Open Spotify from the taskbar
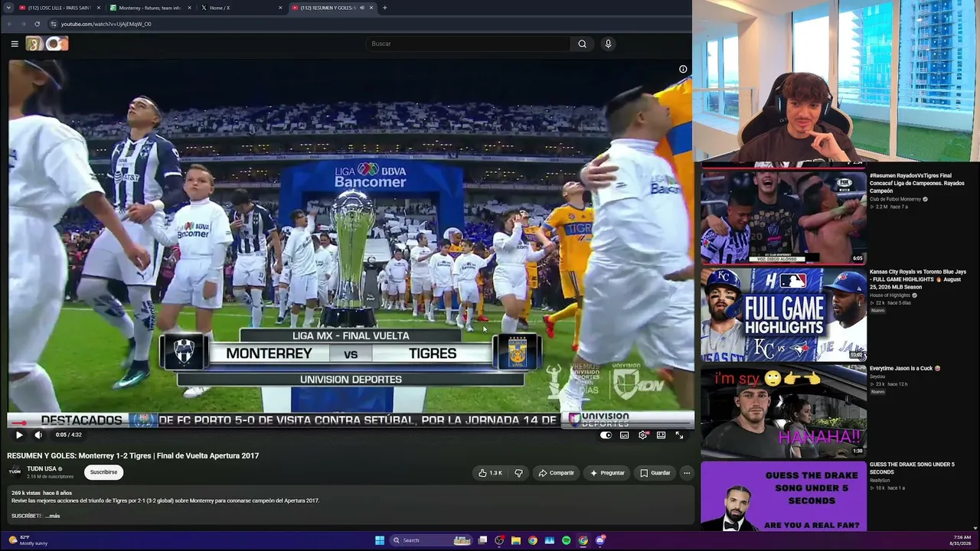 [567, 540]
